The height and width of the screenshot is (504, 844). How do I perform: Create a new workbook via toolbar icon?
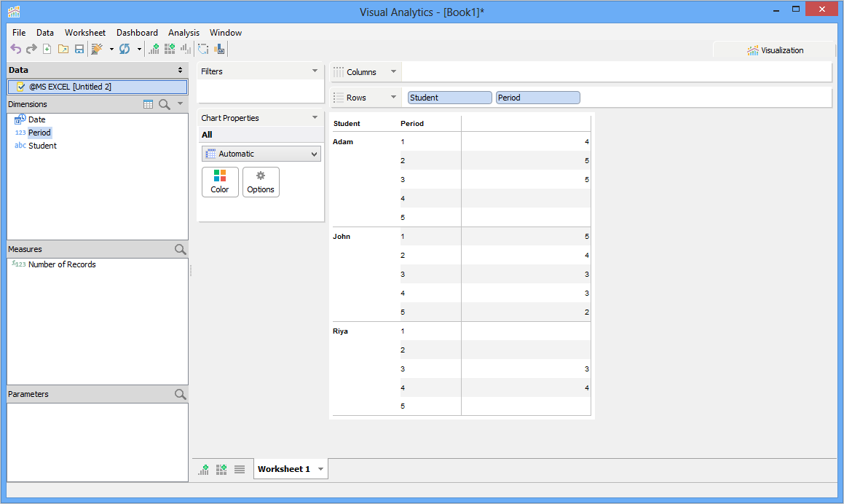(47, 49)
